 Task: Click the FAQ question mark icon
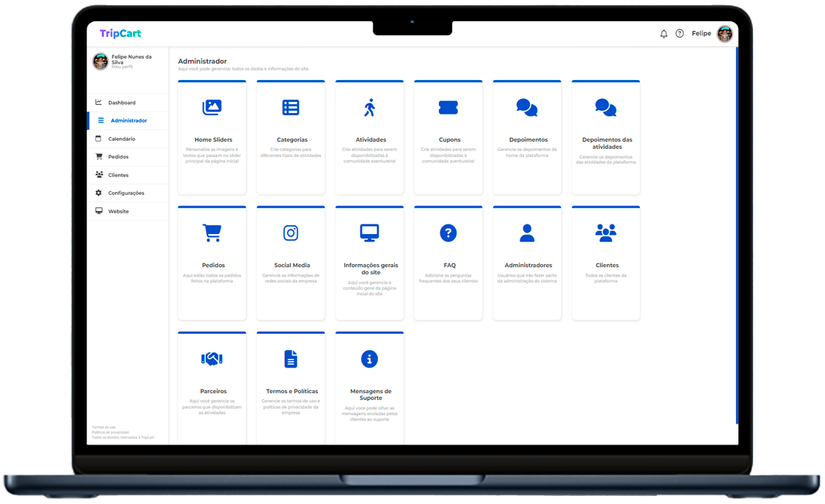pyautogui.click(x=448, y=233)
